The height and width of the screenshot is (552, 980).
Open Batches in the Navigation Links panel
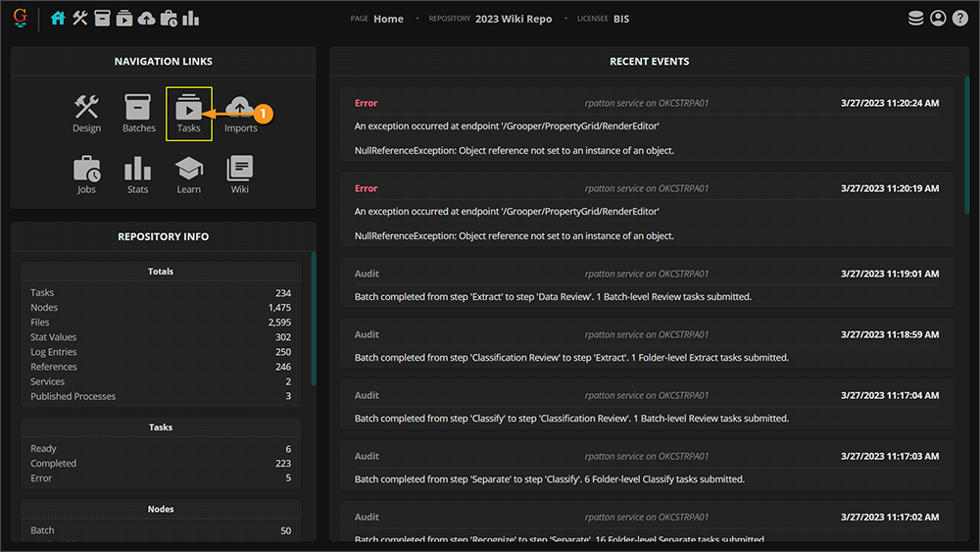[x=138, y=113]
